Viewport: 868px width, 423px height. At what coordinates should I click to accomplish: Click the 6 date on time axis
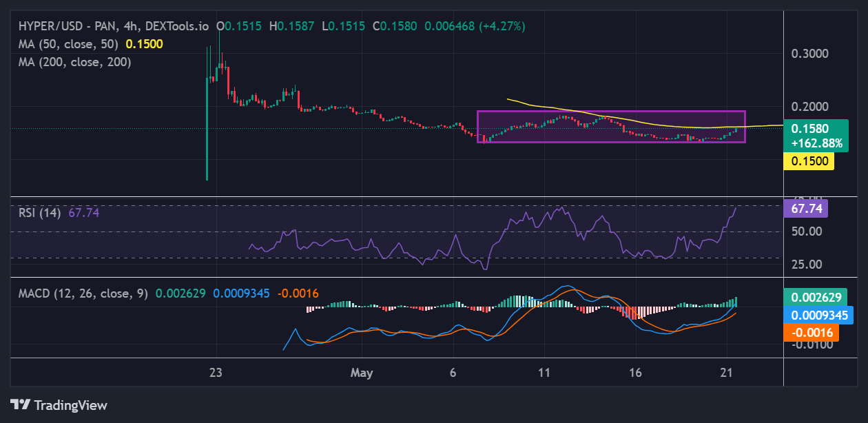[x=453, y=373]
